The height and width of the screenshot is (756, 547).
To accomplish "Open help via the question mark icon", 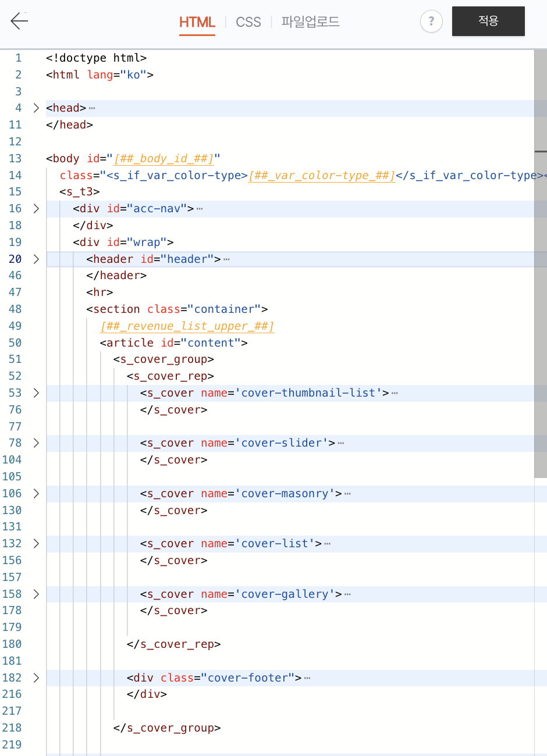I will [431, 22].
